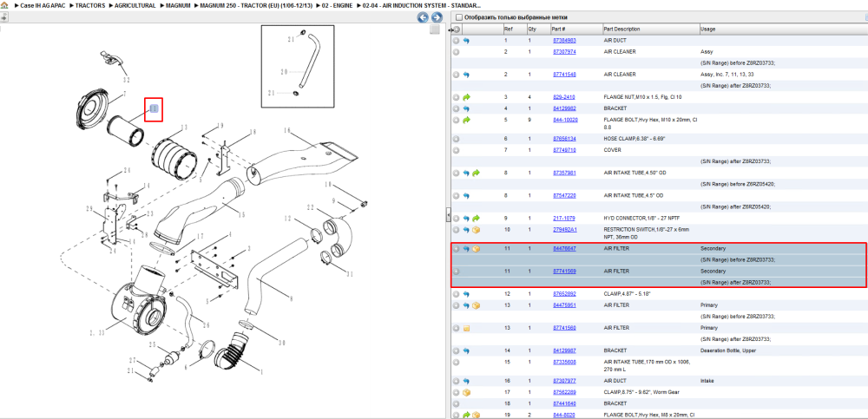Click the blue arrow icon for part 87384983

(466, 41)
